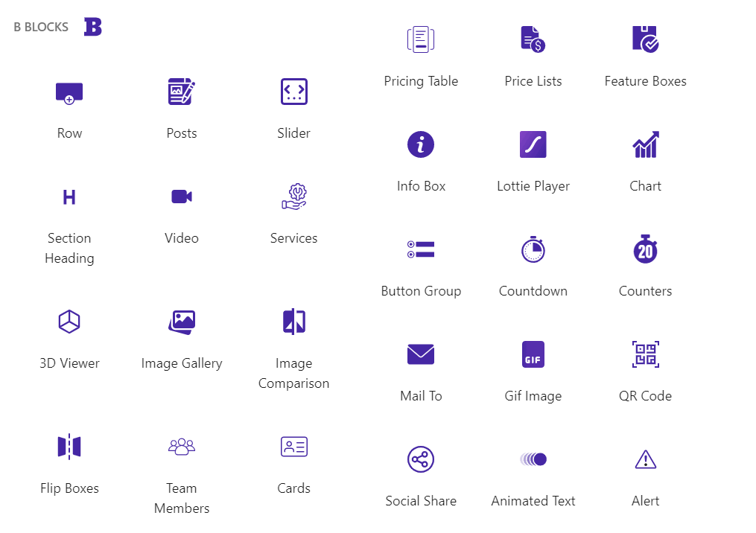Insert the QR Code block
Screen dimensions: 756x533
[x=645, y=354]
